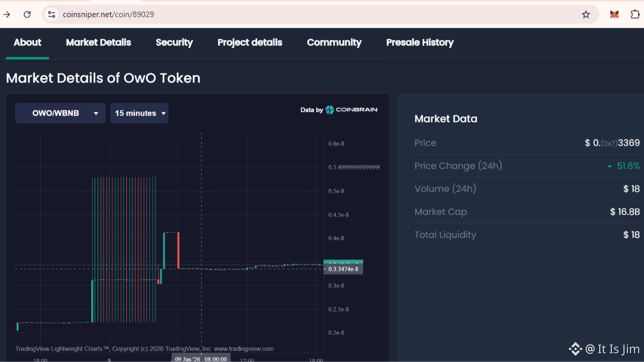Screen dimensions: 644x362
Task: Click the Coinbrain logo
Action: pyautogui.click(x=351, y=110)
